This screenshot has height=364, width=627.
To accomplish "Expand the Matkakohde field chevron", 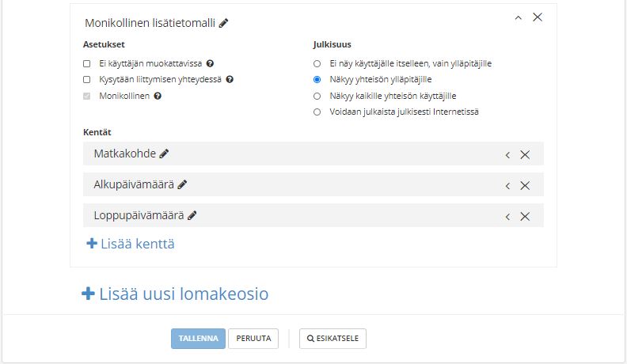I will pos(507,154).
